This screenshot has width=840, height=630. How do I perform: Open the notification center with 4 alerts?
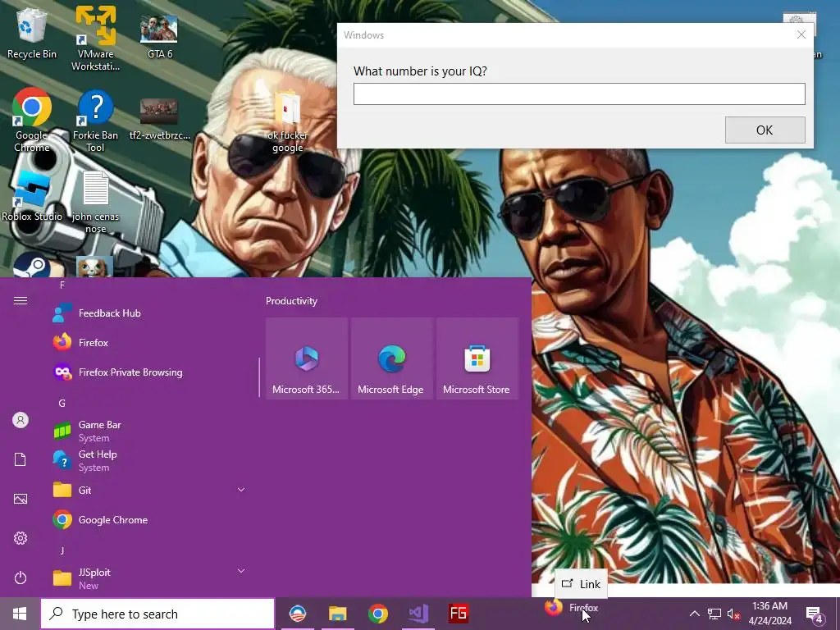pyautogui.click(x=815, y=614)
